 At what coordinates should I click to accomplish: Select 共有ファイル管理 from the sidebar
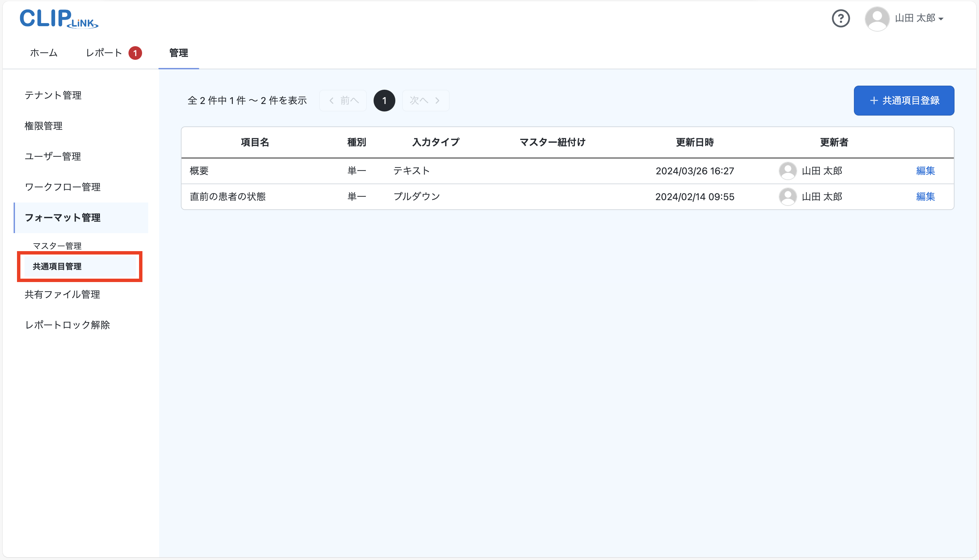pyautogui.click(x=62, y=295)
